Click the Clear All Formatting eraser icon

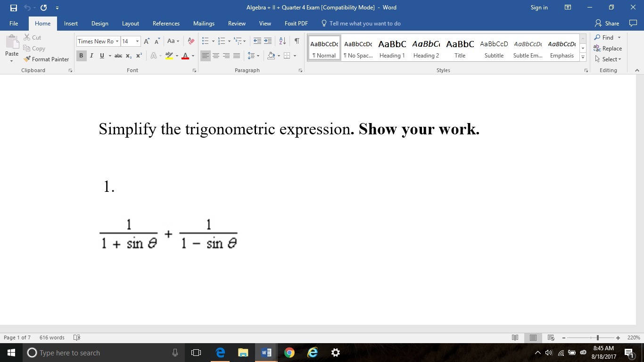[x=191, y=41]
